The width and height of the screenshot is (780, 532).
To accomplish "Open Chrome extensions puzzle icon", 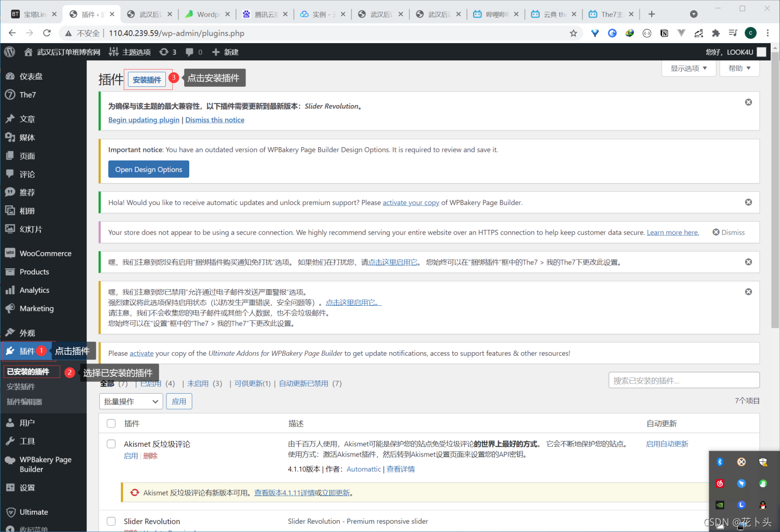I will 716,33.
